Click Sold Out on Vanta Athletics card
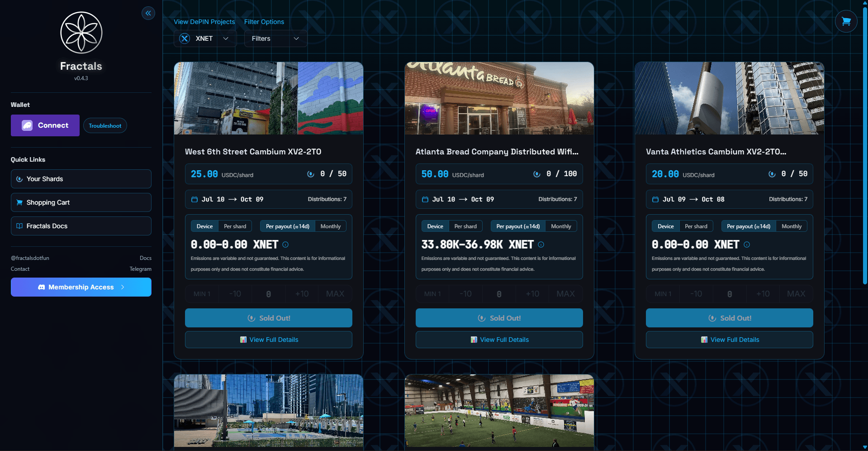 tap(730, 318)
